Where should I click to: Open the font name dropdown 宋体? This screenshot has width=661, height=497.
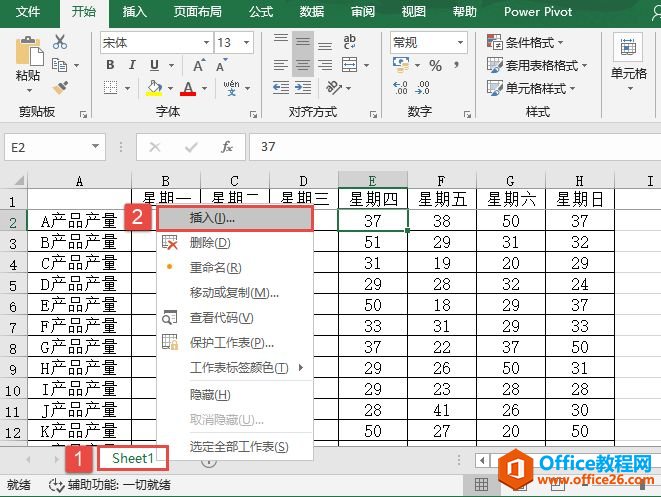(x=154, y=42)
